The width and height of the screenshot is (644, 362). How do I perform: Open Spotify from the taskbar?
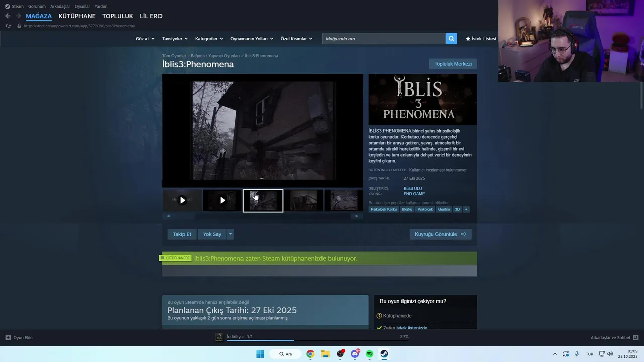tap(370, 354)
